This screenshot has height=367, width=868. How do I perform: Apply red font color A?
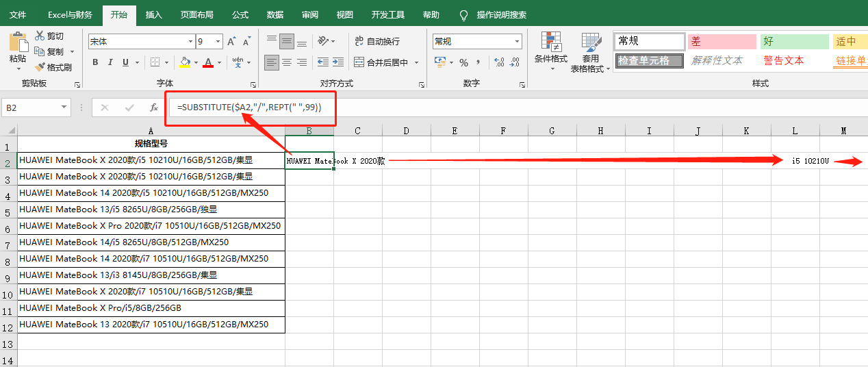pyautogui.click(x=208, y=62)
